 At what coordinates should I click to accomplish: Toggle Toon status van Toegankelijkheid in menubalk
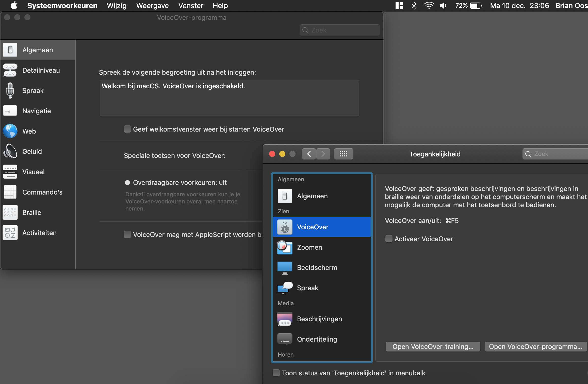point(276,373)
